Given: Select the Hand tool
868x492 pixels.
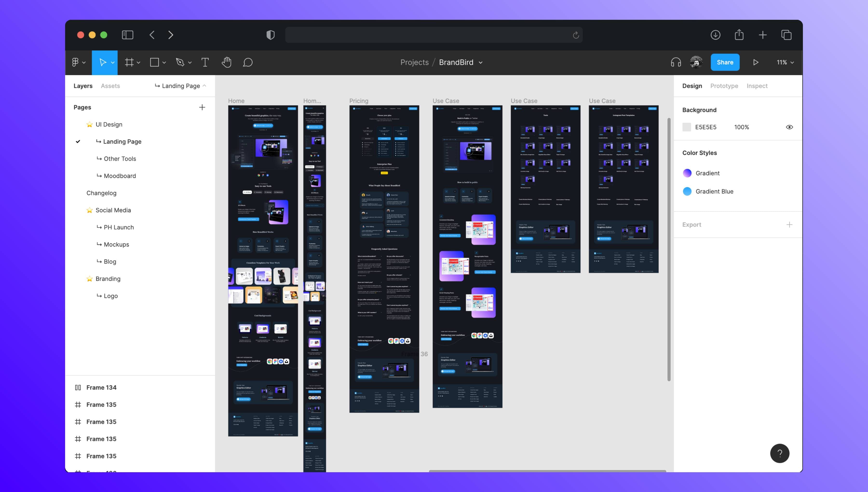Looking at the screenshot, I should (x=227, y=62).
